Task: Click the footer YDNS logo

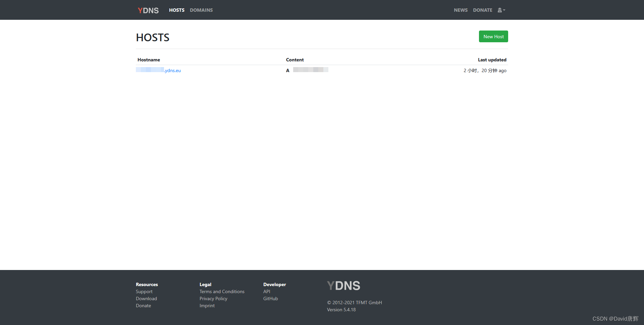Action: [x=343, y=286]
